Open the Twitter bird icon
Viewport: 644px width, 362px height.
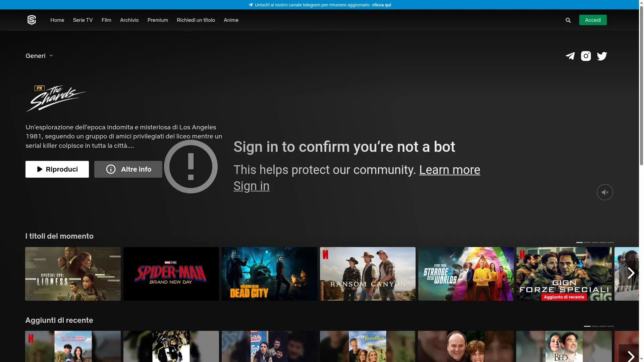coord(602,56)
